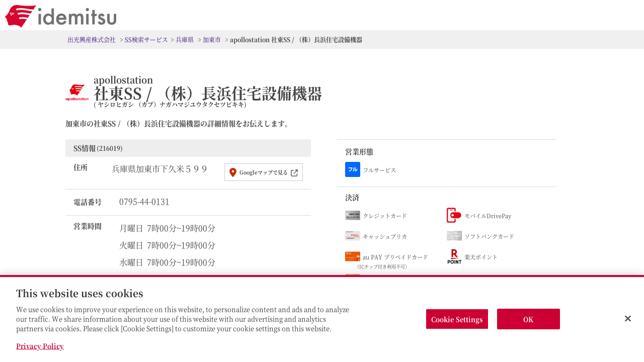Click the external link icon on the map button
The image size is (644, 362).
click(x=294, y=172)
